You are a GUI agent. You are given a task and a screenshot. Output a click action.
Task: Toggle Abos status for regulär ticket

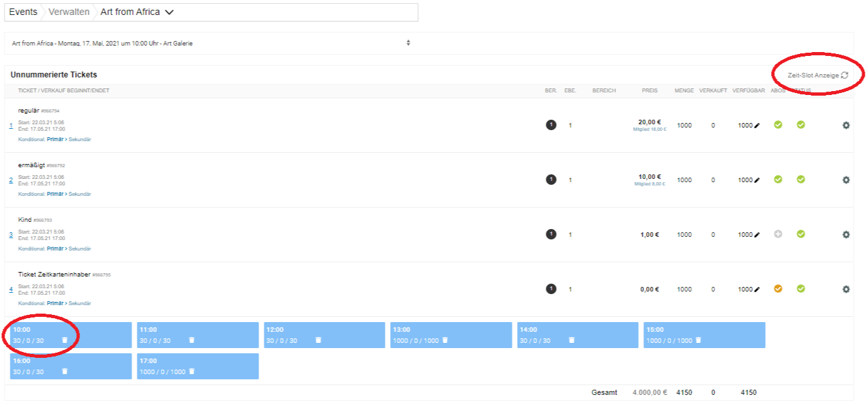click(x=777, y=125)
